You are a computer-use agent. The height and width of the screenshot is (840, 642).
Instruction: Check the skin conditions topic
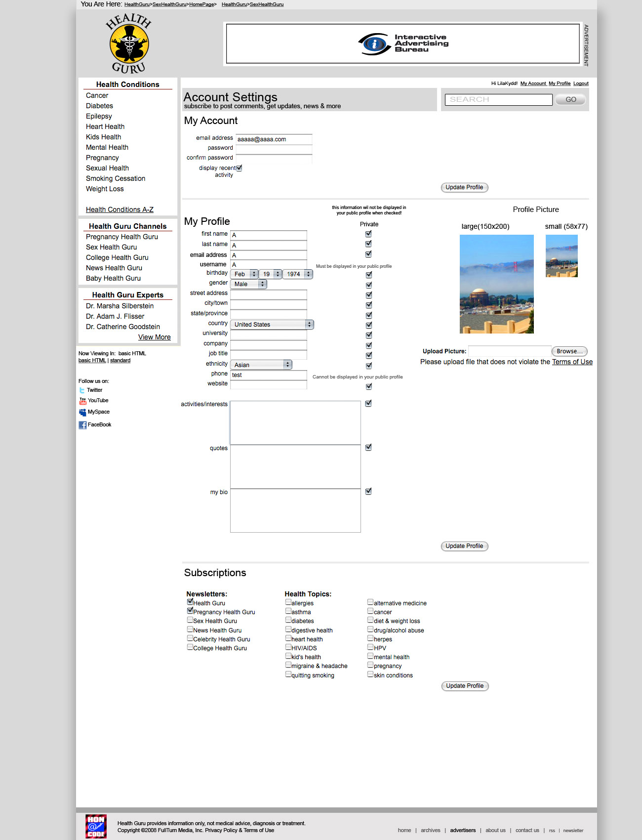370,674
